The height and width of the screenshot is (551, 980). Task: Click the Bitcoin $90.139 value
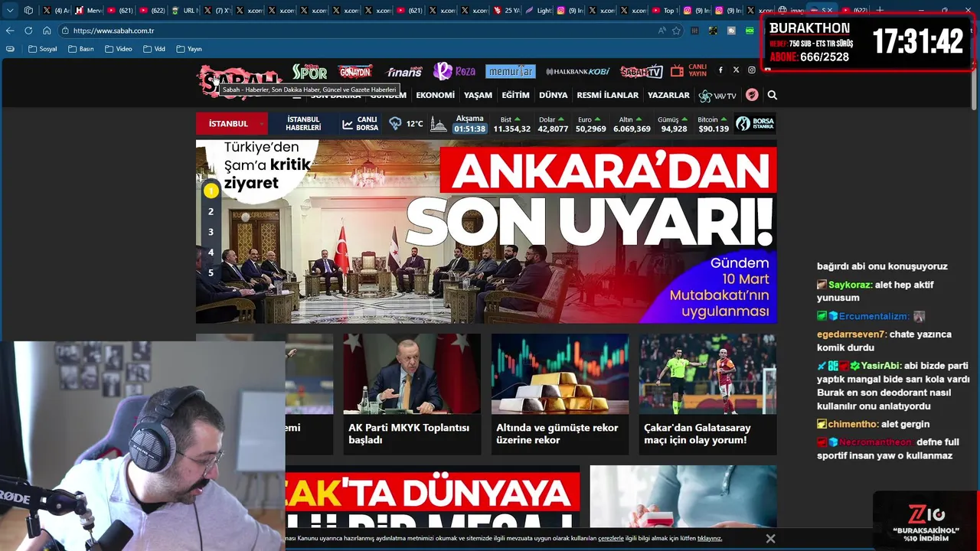click(x=714, y=124)
